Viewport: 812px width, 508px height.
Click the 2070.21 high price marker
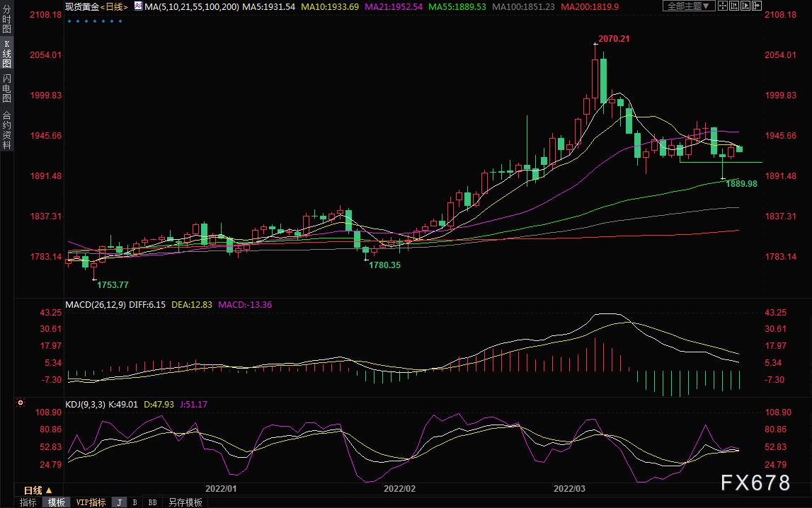(x=614, y=39)
